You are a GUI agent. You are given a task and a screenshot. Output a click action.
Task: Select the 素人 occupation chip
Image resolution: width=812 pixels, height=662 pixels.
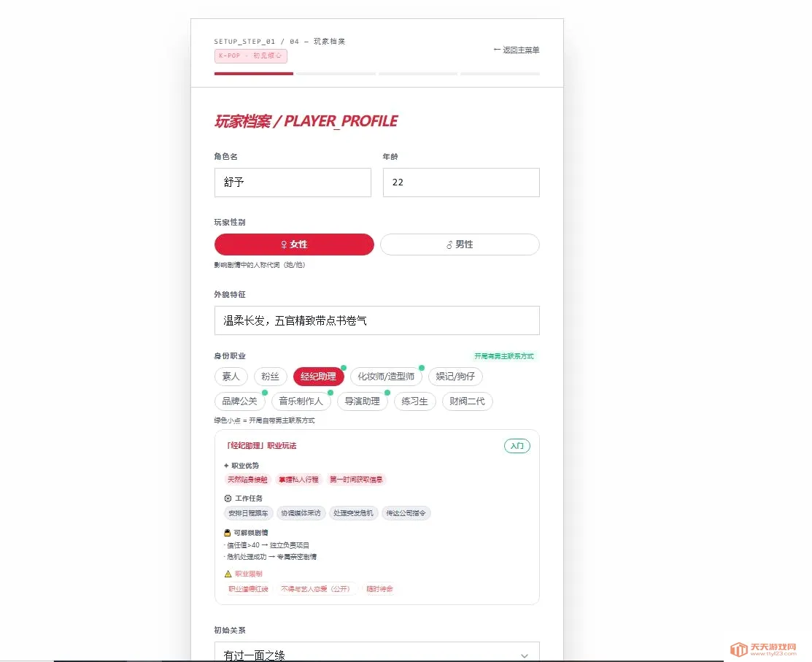pyautogui.click(x=231, y=377)
